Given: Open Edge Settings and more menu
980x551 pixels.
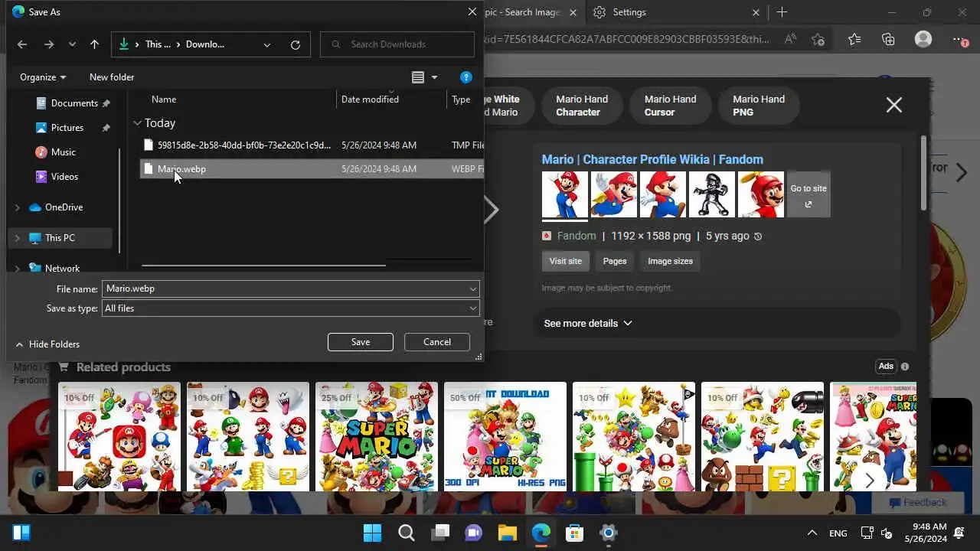Looking at the screenshot, I should coord(960,40).
